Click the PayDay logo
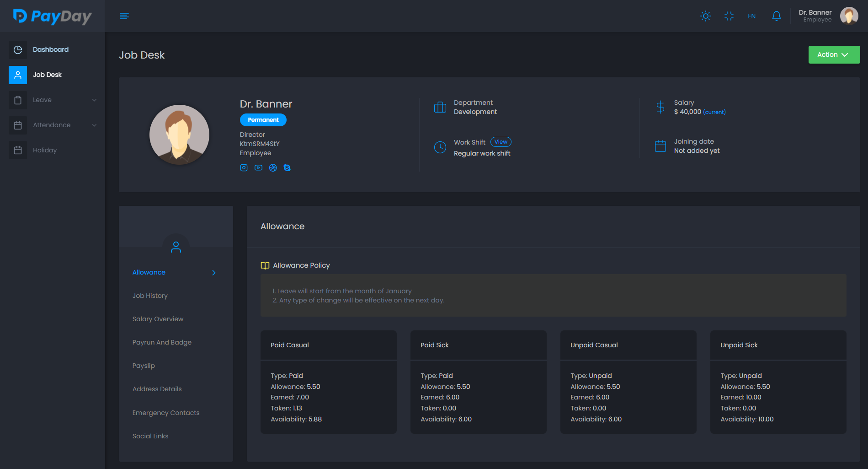 pos(52,16)
